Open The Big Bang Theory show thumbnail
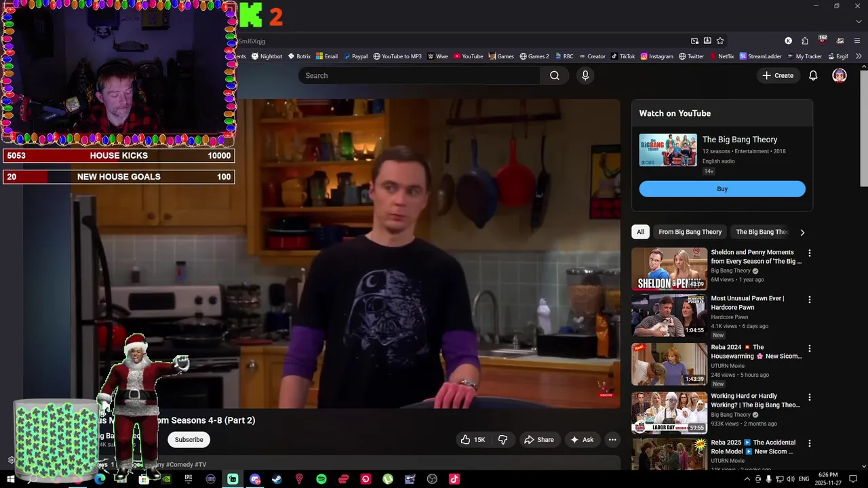This screenshot has height=488, width=868. (668, 150)
